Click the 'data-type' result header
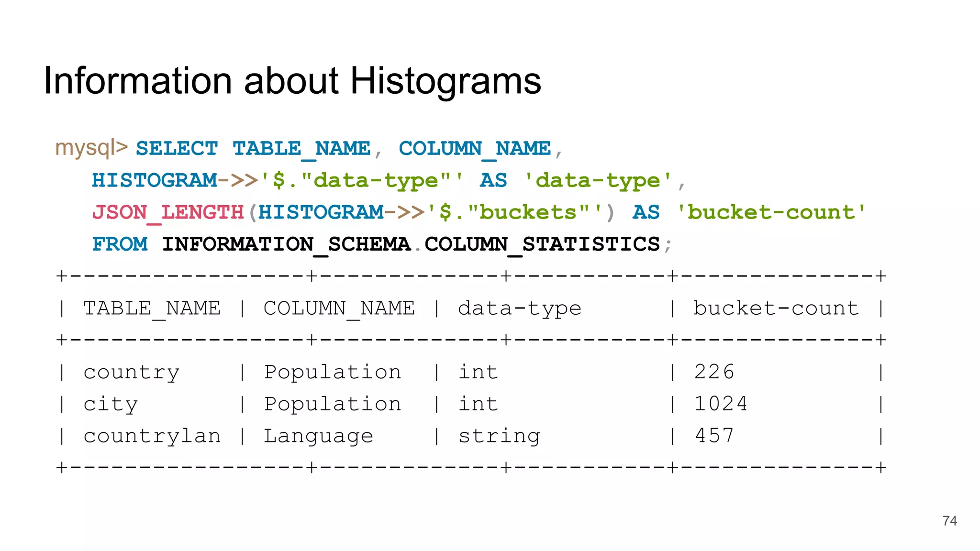The image size is (980, 551). click(x=520, y=309)
